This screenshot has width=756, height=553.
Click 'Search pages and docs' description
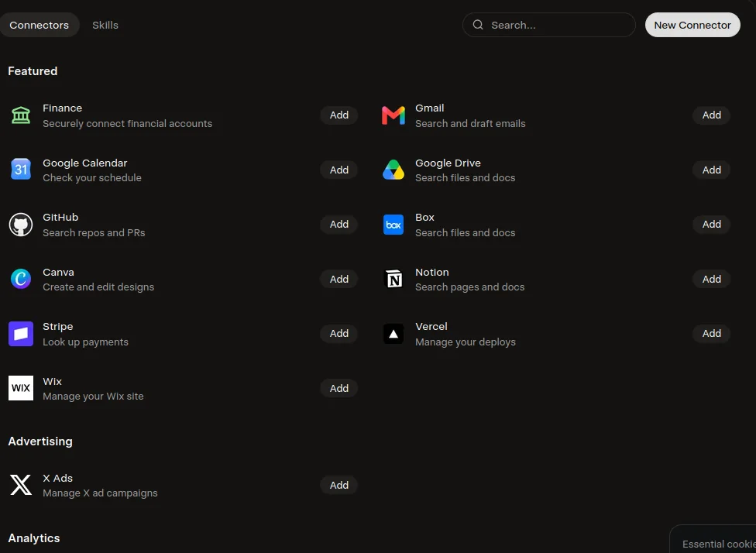(x=470, y=287)
